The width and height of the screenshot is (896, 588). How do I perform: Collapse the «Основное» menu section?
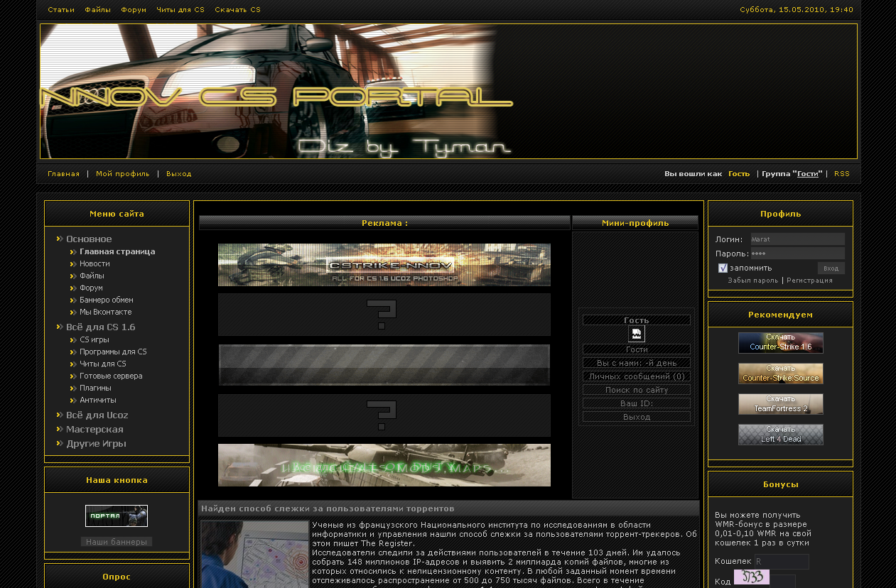tap(89, 239)
